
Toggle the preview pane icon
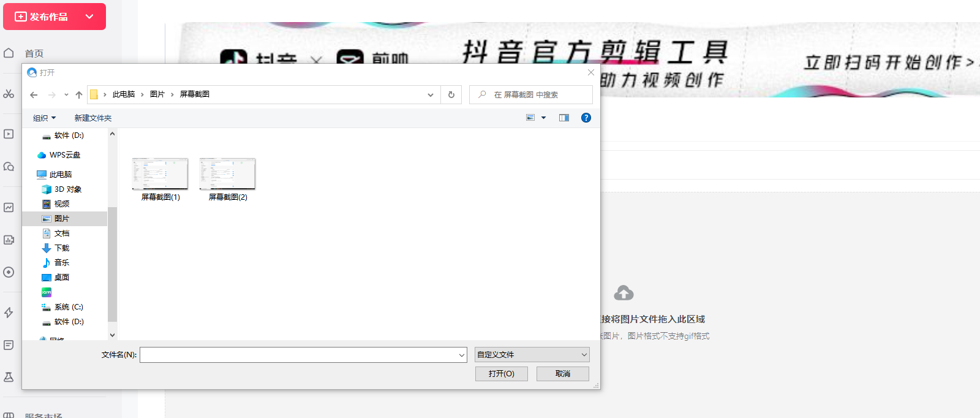tap(564, 118)
